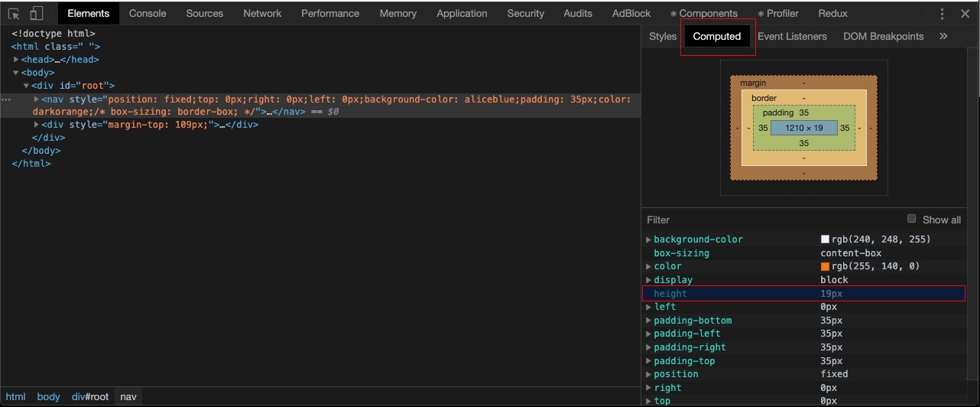Switch to the Console tab
980x407 pixels.
pyautogui.click(x=148, y=14)
